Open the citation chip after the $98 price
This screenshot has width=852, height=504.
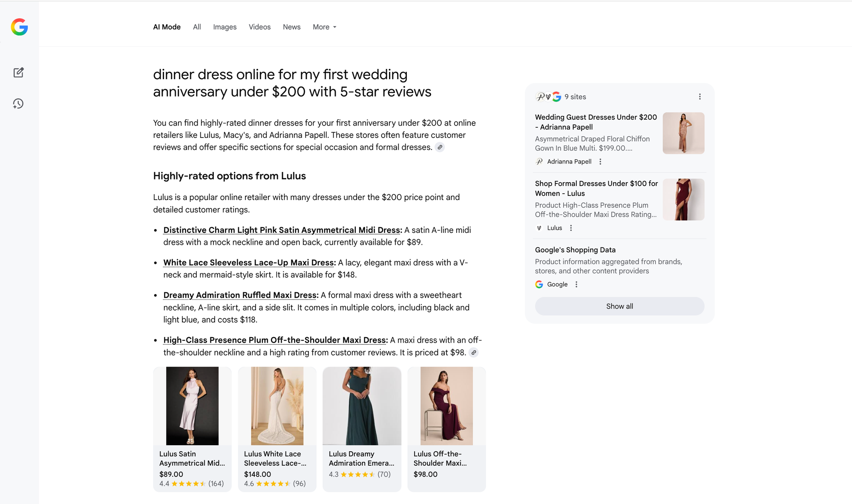pyautogui.click(x=473, y=352)
